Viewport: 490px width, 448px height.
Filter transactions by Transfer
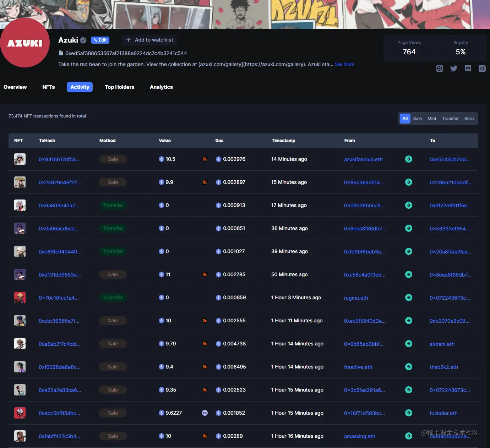[450, 119]
